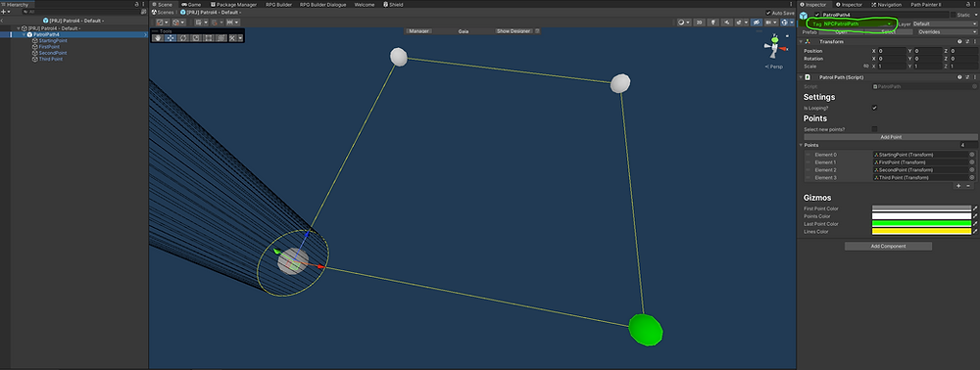Image resolution: width=980 pixels, height=370 pixels.
Task: Select the Rect tool in Tools overlay
Action: pyautogui.click(x=208, y=37)
